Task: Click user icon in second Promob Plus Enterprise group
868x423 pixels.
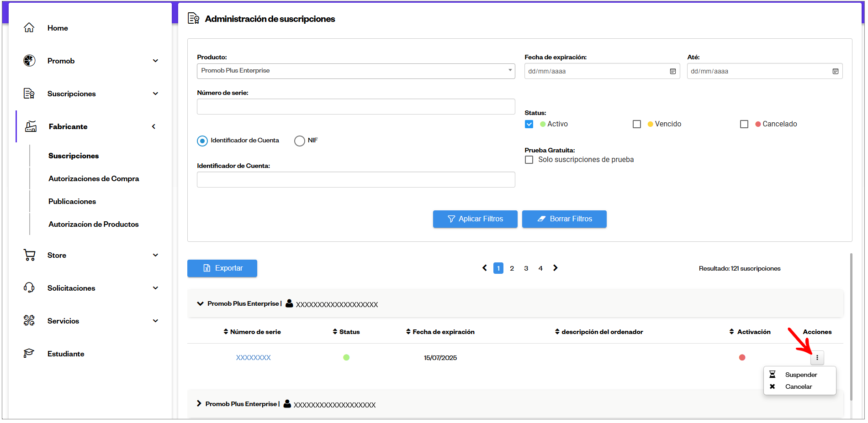Action: [x=287, y=404]
